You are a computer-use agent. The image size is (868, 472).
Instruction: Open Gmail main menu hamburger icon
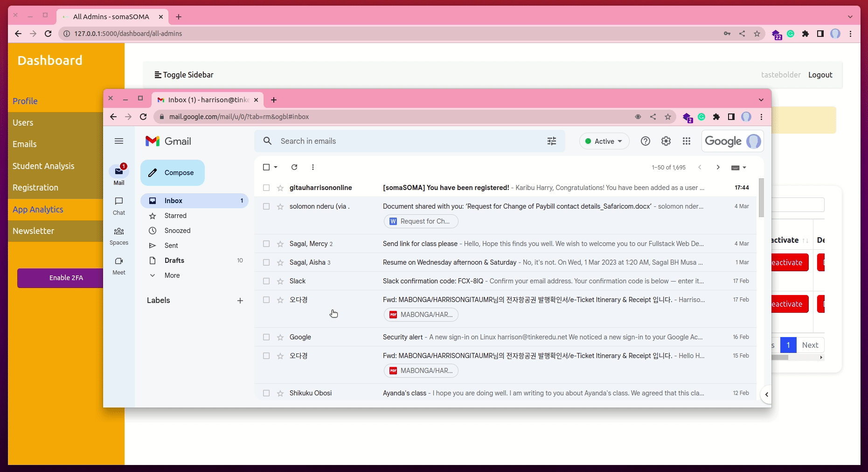(x=119, y=141)
